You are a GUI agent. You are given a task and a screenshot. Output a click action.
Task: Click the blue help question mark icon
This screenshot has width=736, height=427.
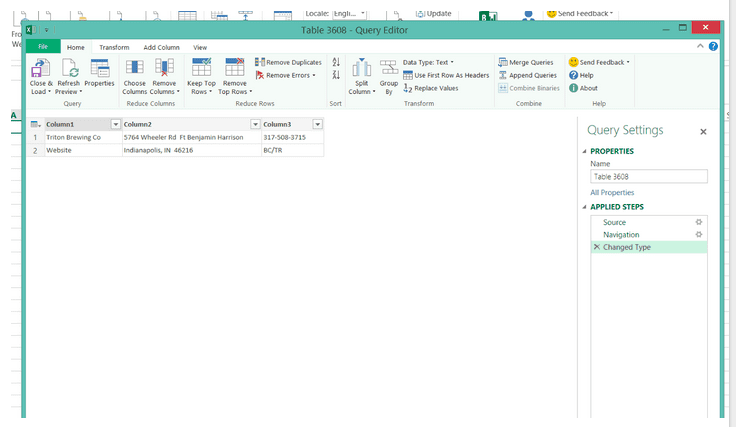713,46
